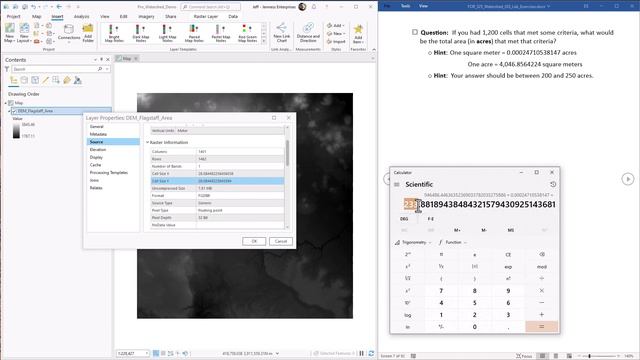Click OK in Layer Properties dialog
The image size is (640, 360).
pos(254,241)
